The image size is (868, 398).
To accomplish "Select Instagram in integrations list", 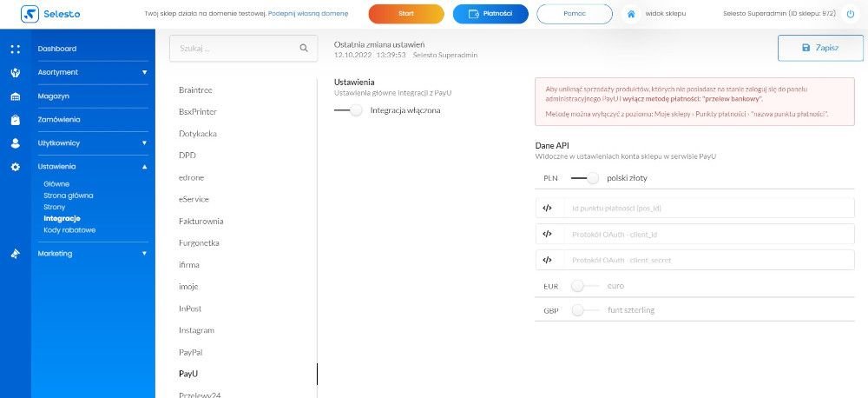I will [196, 330].
